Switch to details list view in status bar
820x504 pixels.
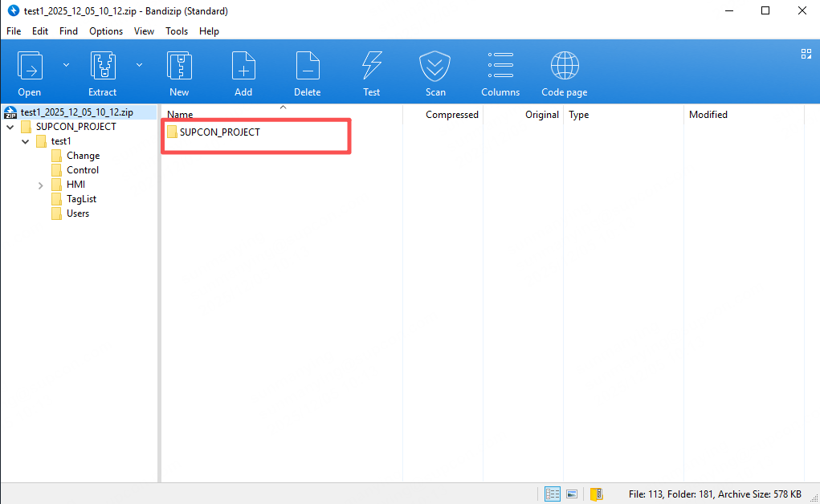click(553, 494)
